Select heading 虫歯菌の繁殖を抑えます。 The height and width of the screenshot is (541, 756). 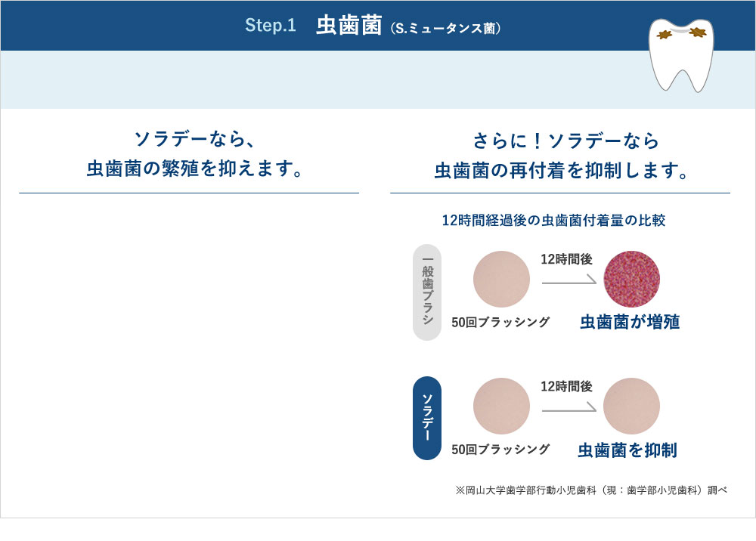click(195, 168)
